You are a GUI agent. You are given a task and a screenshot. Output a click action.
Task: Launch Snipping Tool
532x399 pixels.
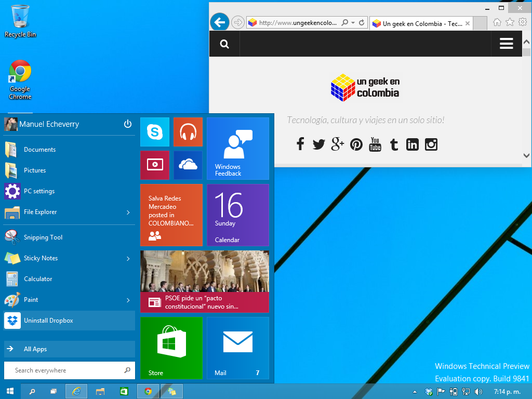click(69, 237)
